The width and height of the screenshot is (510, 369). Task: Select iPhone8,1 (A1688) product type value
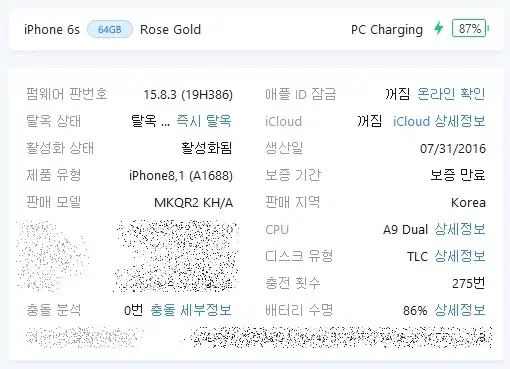181,176
